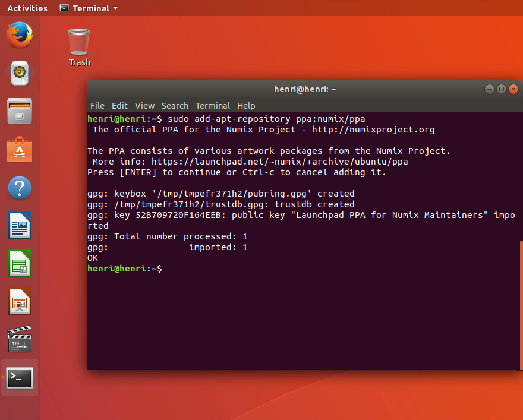This screenshot has height=420, width=523.
Task: Click the 'Press [ENTER] to continue' line
Action: coord(237,172)
